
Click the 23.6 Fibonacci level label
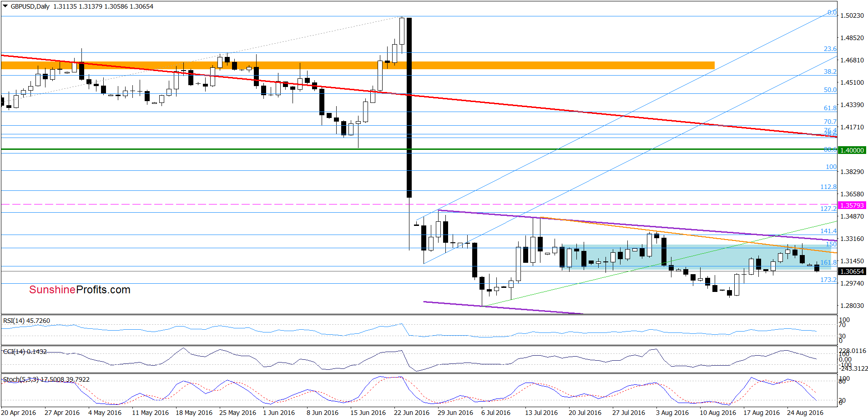click(830, 49)
